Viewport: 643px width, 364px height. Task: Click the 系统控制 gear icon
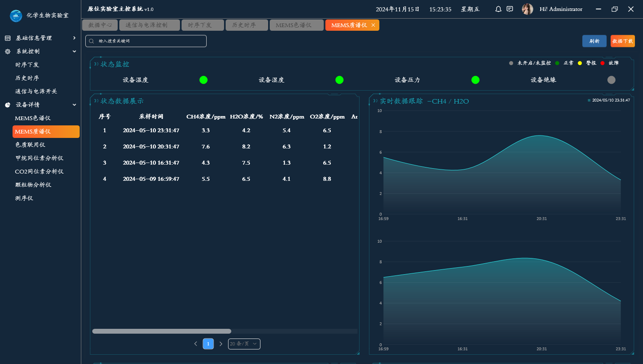(x=8, y=51)
